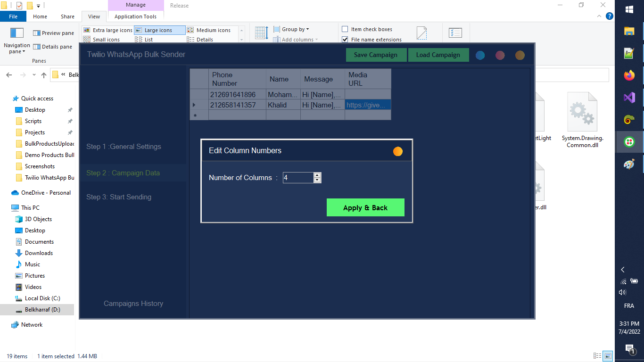Toggle the Preview pane
The image size is (644, 362).
tap(53, 33)
